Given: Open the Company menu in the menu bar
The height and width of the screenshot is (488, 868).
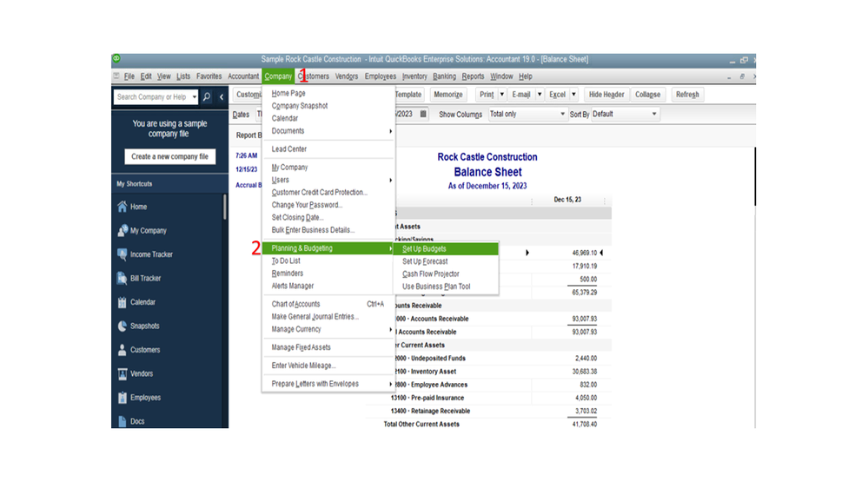Looking at the screenshot, I should coord(278,76).
